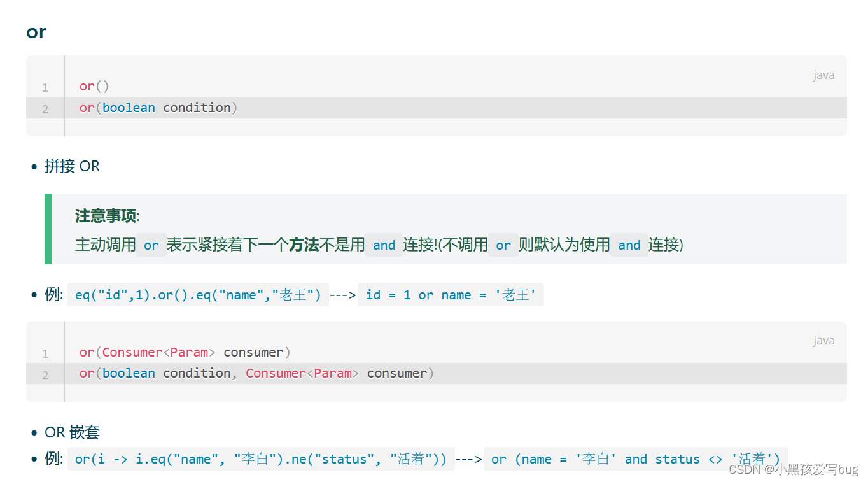This screenshot has width=868, height=482.
Task: Click the or(Consumer<Param> consumer) code line
Action: (x=185, y=352)
